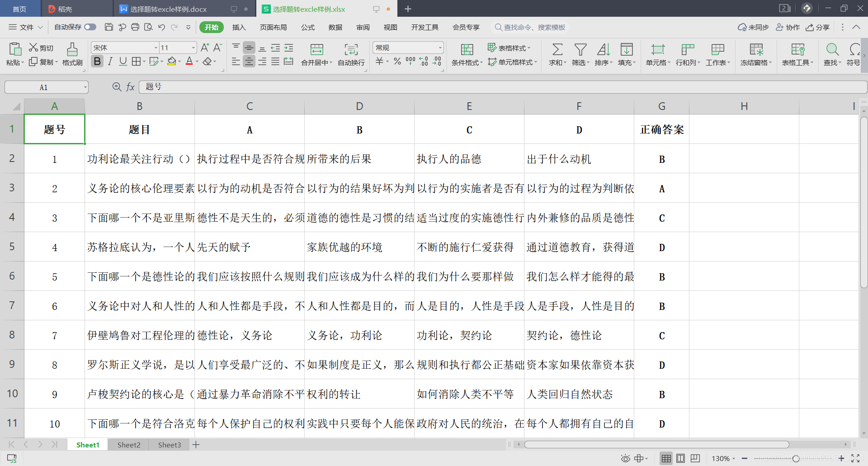Toggle right text alignment
868x466 pixels.
coord(262,61)
